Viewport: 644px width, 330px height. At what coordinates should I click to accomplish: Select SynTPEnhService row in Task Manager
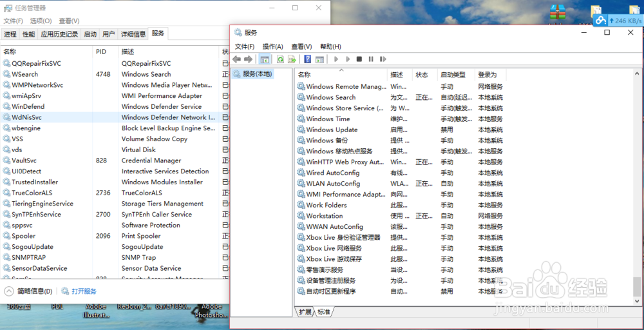[115, 214]
